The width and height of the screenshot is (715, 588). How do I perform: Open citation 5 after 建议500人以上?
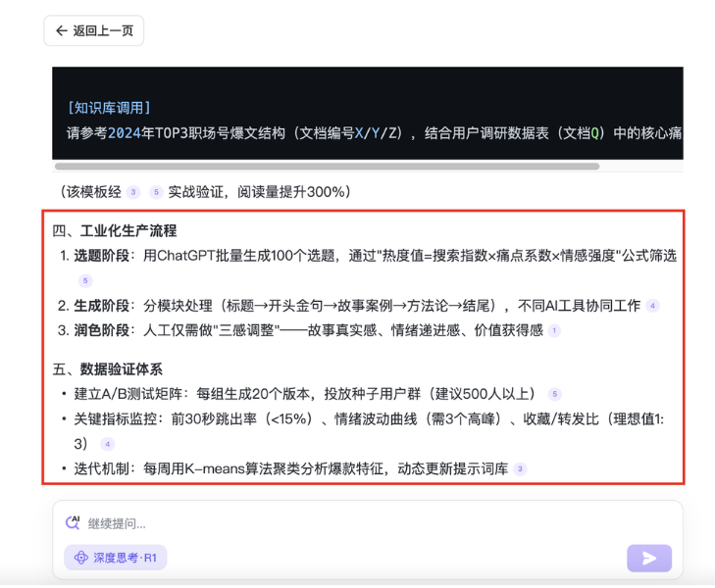(554, 394)
